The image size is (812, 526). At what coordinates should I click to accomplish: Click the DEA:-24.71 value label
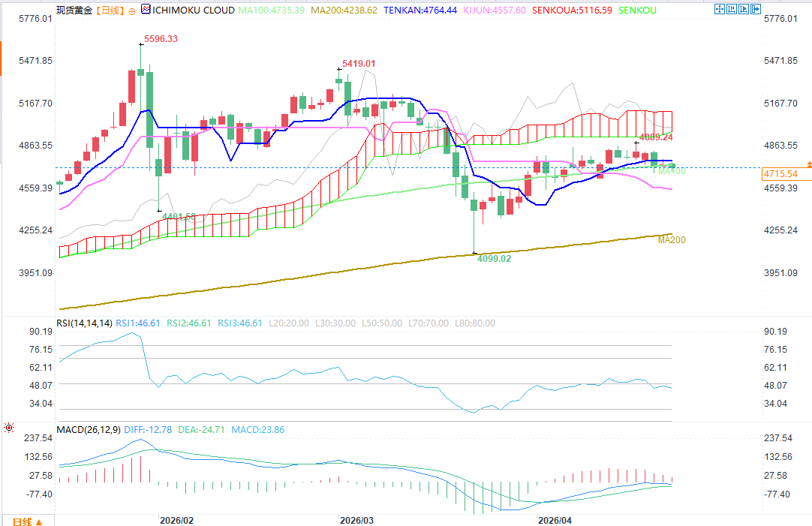(201, 430)
